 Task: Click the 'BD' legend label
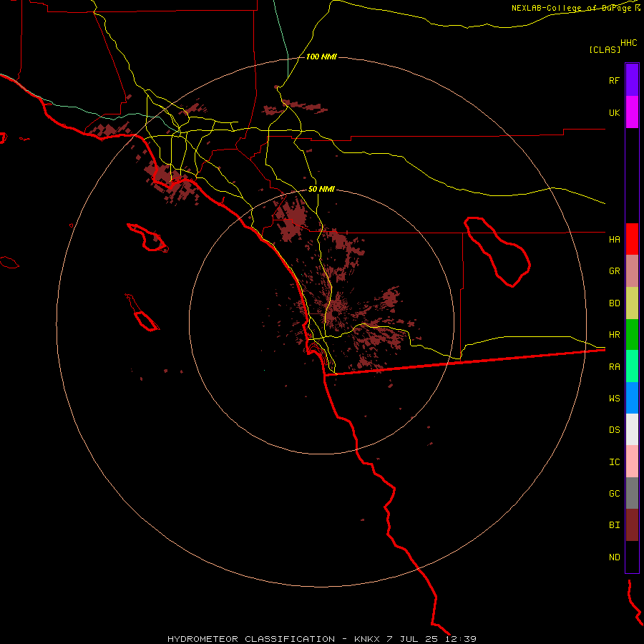(614, 303)
